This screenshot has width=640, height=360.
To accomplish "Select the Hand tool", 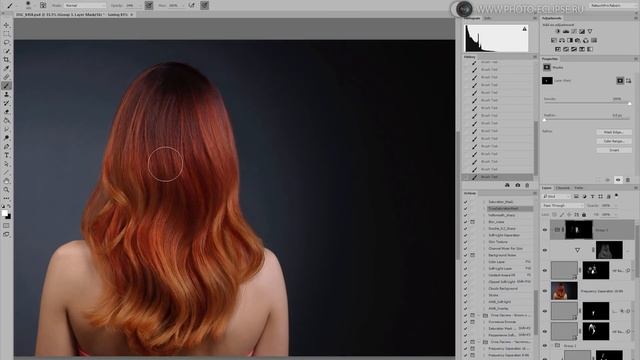I will coord(6,181).
